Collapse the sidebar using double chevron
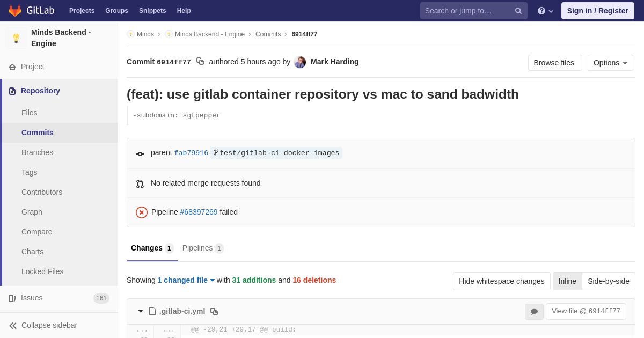The image size is (644, 338). [13, 326]
